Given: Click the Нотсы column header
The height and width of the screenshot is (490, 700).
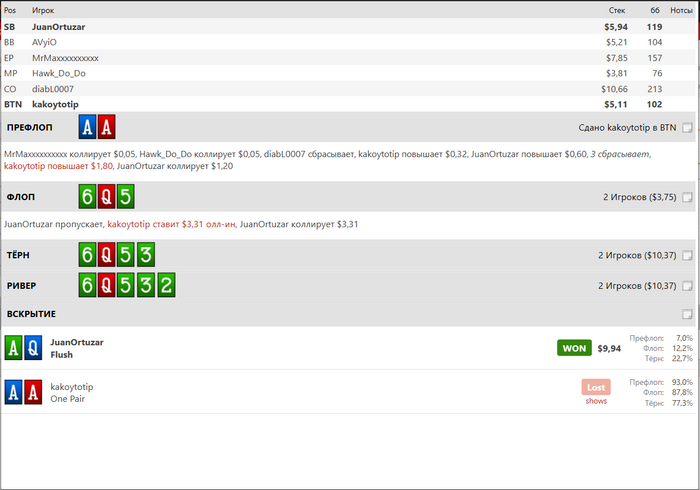Looking at the screenshot, I should 681,10.
